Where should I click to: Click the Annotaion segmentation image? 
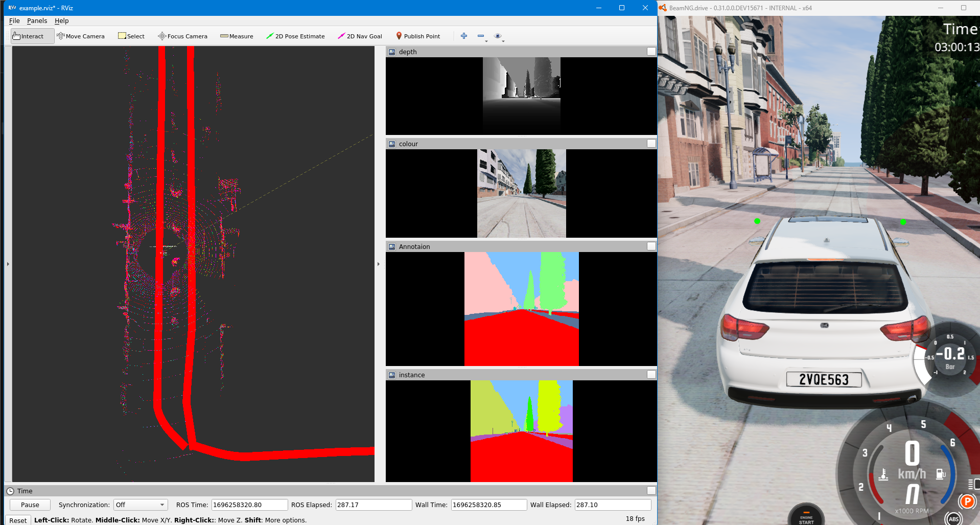point(522,309)
